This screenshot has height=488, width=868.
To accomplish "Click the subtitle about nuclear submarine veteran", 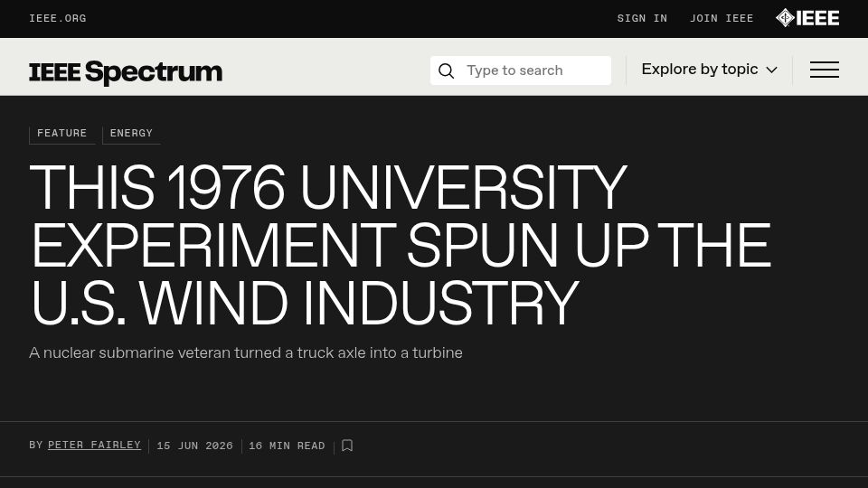I will (246, 353).
